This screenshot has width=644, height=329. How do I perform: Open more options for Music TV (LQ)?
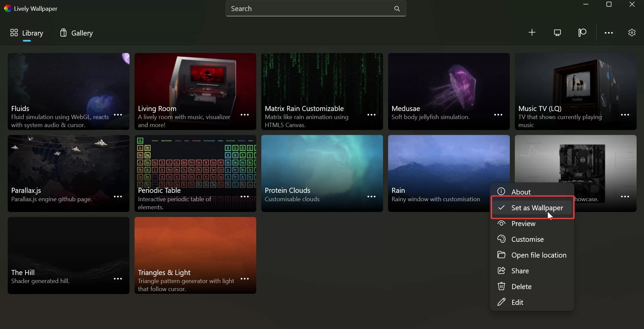point(625,115)
